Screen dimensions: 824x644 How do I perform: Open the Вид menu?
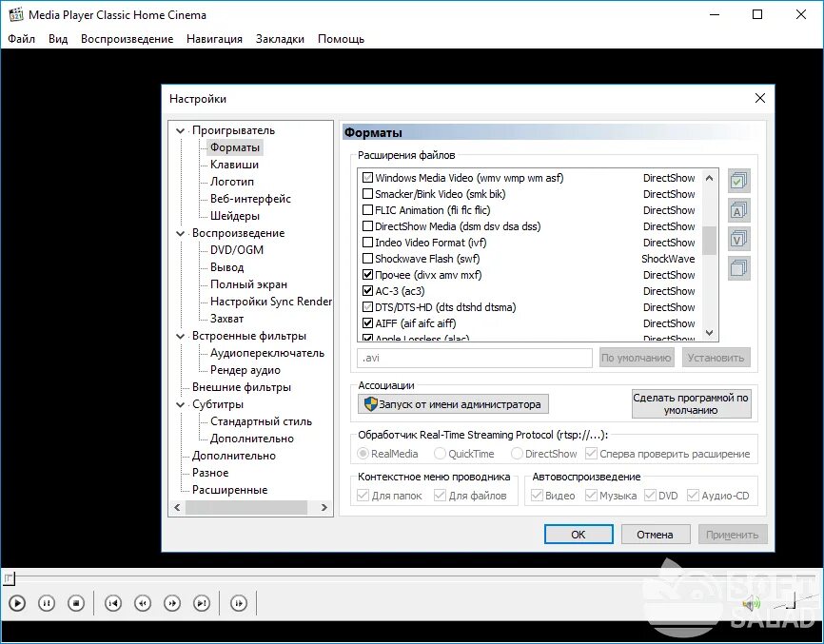point(58,39)
